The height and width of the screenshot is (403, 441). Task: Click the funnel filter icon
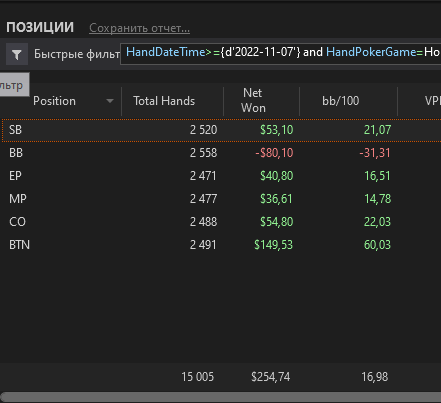[x=17, y=54]
